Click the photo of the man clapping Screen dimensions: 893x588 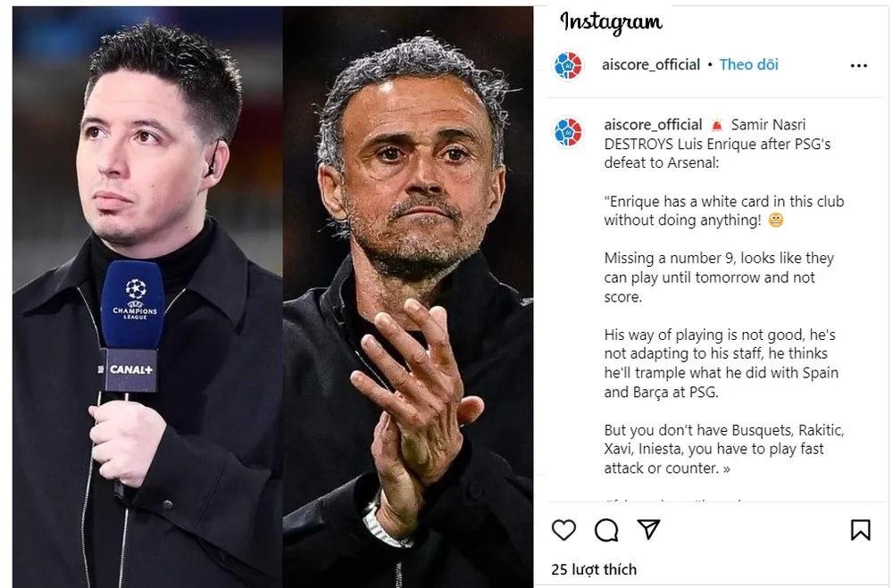tap(408, 294)
